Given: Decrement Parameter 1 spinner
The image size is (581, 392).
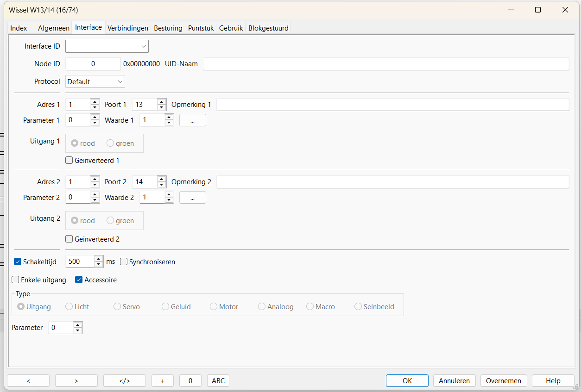Looking at the screenshot, I should point(95,123).
